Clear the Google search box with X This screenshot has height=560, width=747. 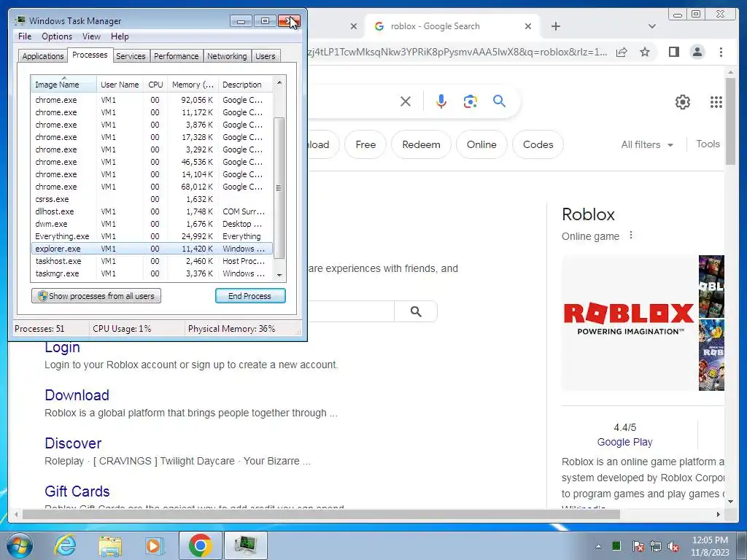pos(406,101)
